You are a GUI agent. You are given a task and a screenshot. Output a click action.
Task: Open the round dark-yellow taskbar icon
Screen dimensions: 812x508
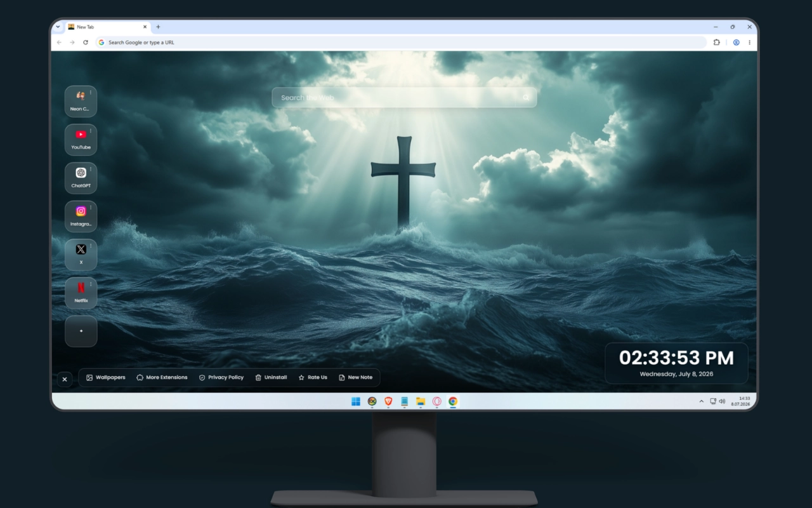coord(372,401)
